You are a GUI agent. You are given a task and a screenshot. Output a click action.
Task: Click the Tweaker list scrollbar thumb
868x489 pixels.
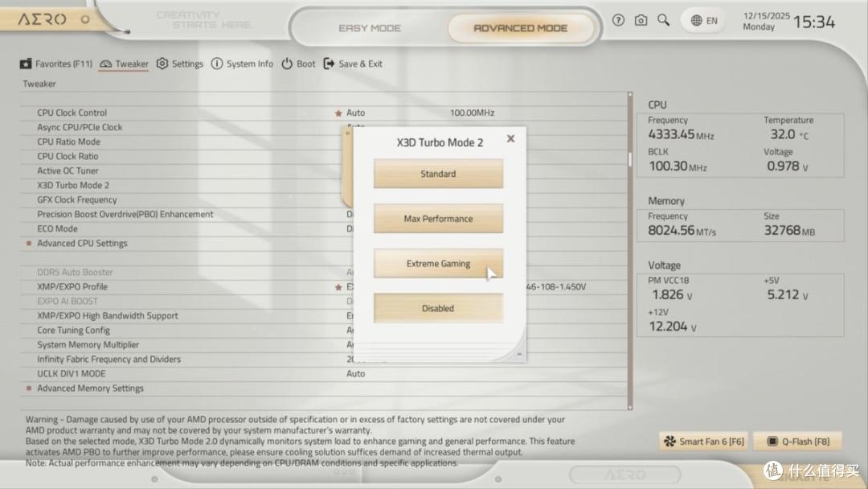[x=630, y=159]
